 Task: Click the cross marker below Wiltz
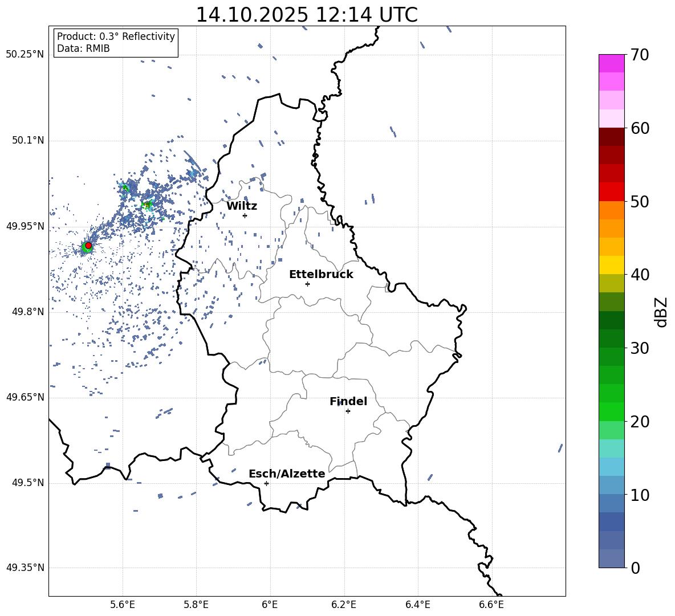point(245,215)
